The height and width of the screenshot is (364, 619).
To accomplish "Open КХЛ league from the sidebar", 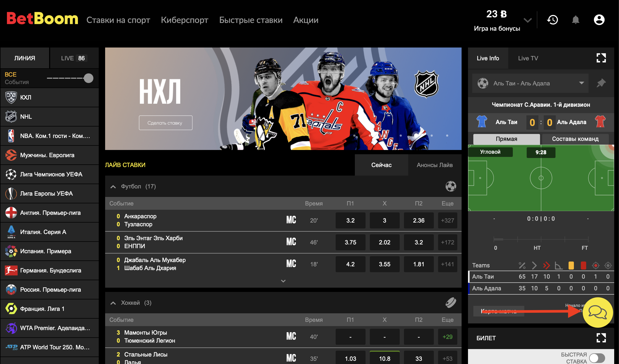I will click(50, 97).
